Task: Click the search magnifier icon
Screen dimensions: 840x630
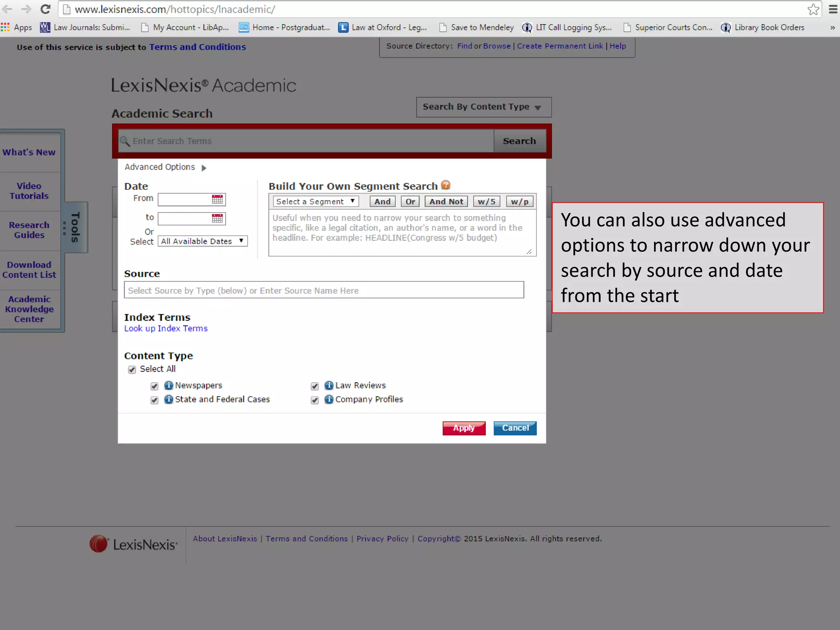Action: (x=125, y=141)
